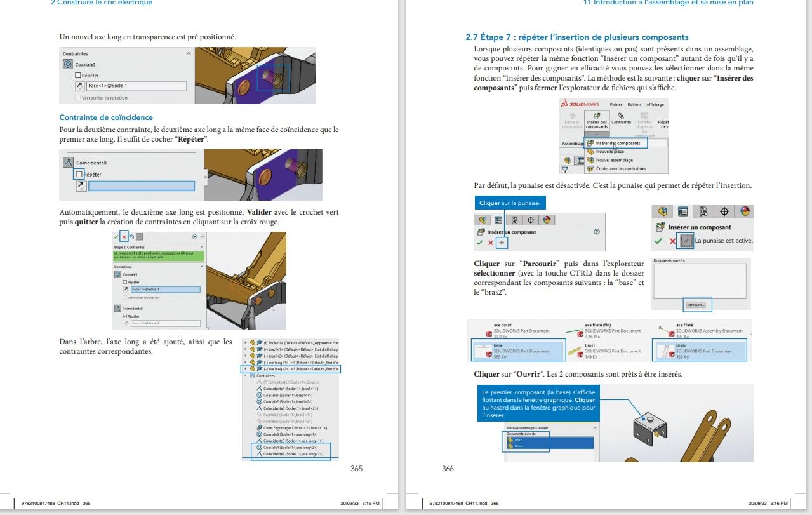Click the red cross to quit constraints

click(124, 236)
